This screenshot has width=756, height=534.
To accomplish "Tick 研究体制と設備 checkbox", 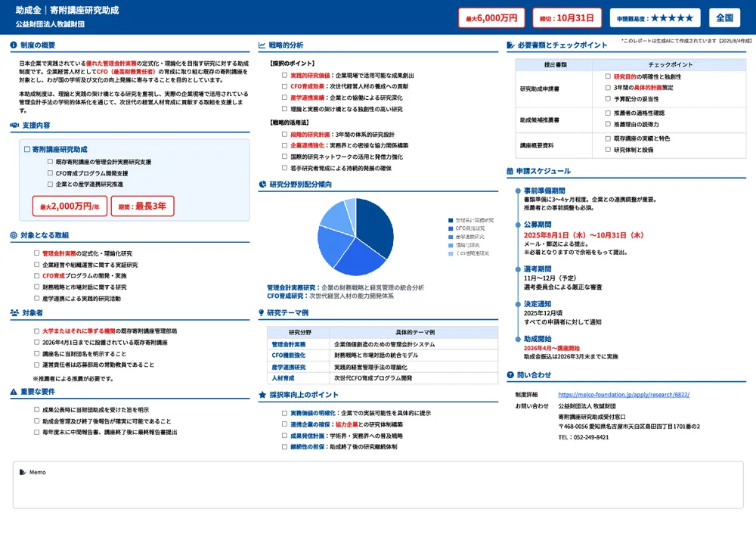I will pos(608,150).
